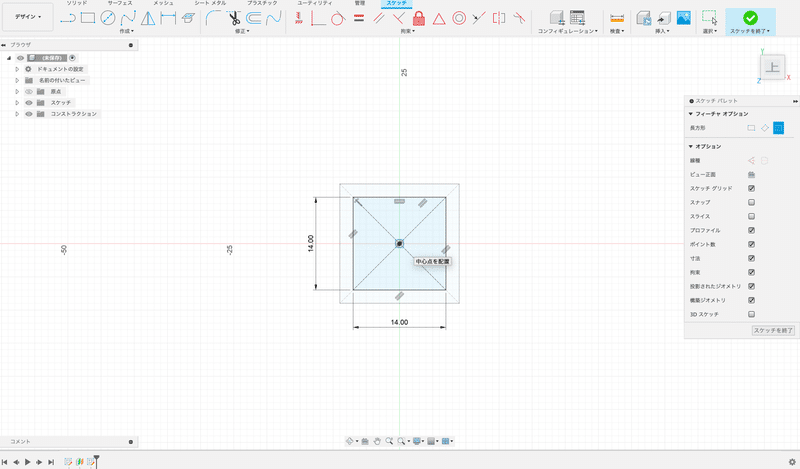Switch to the ユーティリティ tab
This screenshot has height=469, width=800.
315,3
